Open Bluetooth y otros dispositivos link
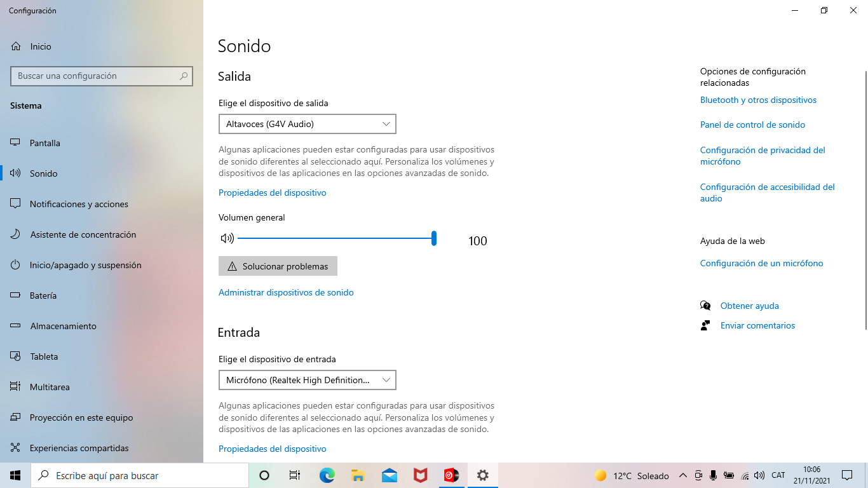Image resolution: width=868 pixels, height=488 pixels. (x=758, y=100)
